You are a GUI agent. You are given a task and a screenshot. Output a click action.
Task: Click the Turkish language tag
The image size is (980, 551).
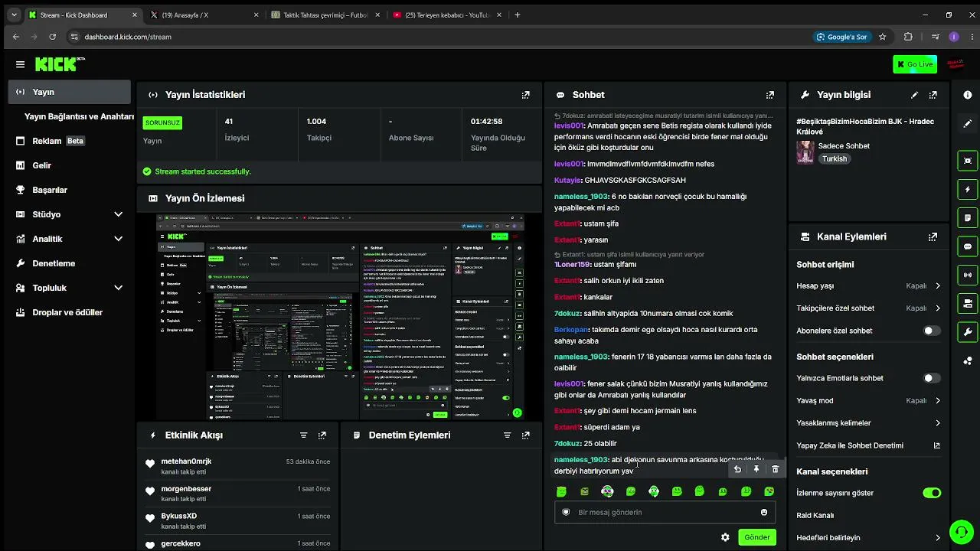(x=835, y=158)
